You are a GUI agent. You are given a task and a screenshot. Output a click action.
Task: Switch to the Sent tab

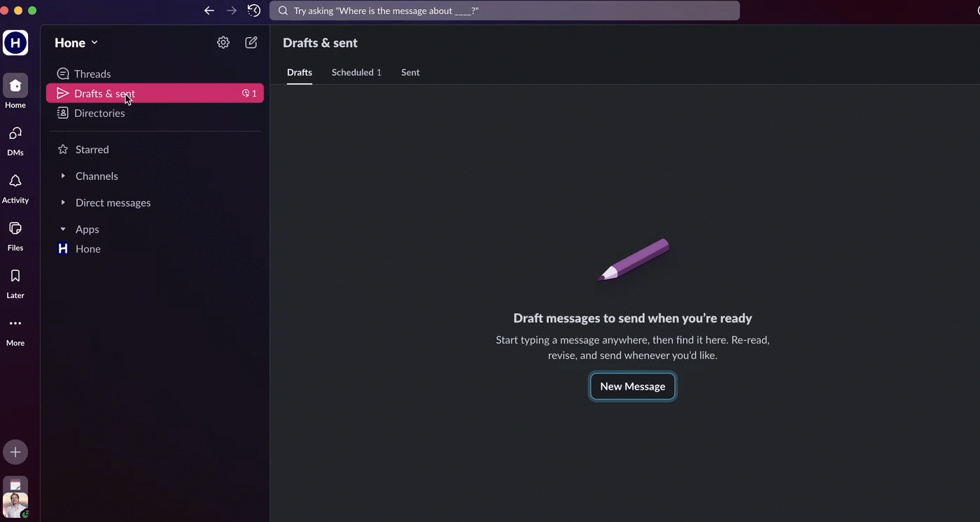click(x=410, y=73)
